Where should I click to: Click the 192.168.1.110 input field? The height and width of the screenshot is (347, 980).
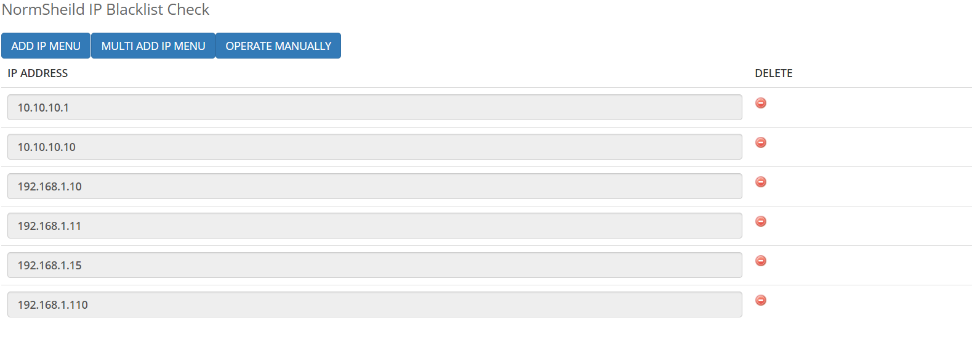[374, 304]
